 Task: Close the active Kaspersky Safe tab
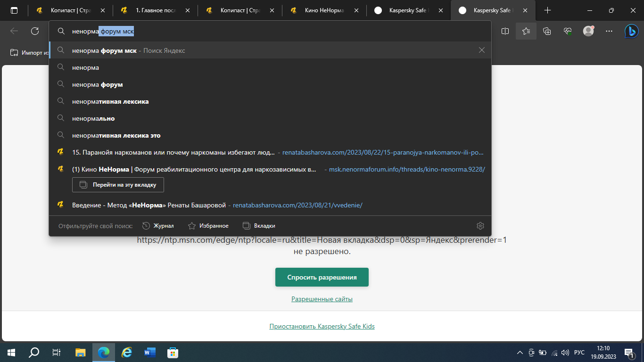pos(525,10)
